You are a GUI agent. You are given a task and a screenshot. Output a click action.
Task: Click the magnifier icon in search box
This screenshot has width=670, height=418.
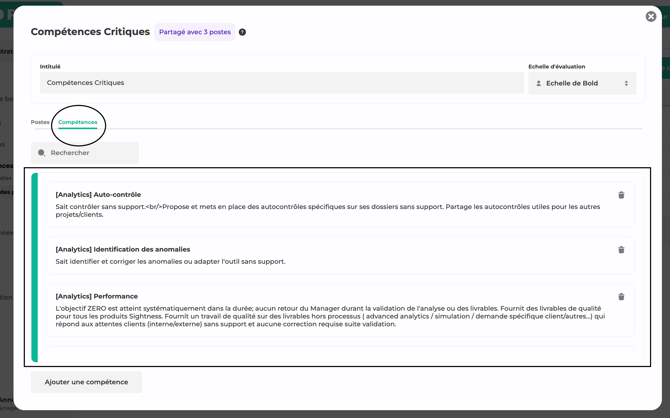click(42, 153)
